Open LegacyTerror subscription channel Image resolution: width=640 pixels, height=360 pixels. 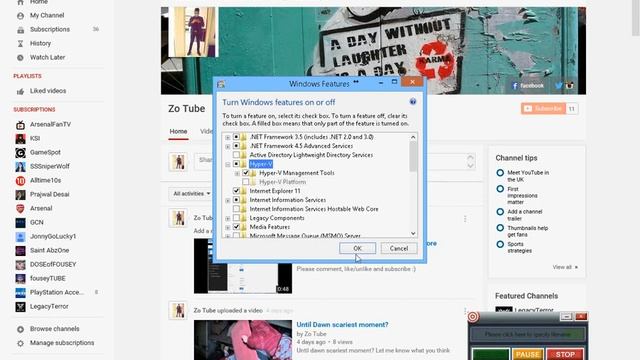pos(49,307)
